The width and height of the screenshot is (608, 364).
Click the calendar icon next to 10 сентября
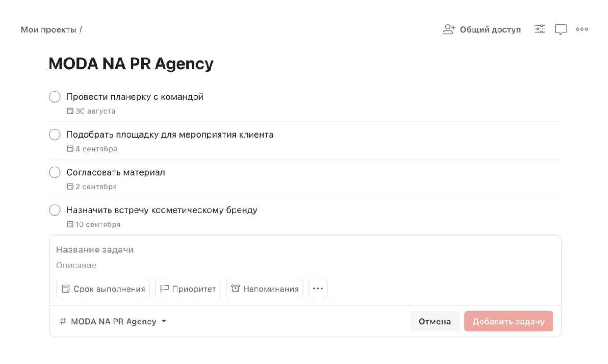tap(70, 225)
